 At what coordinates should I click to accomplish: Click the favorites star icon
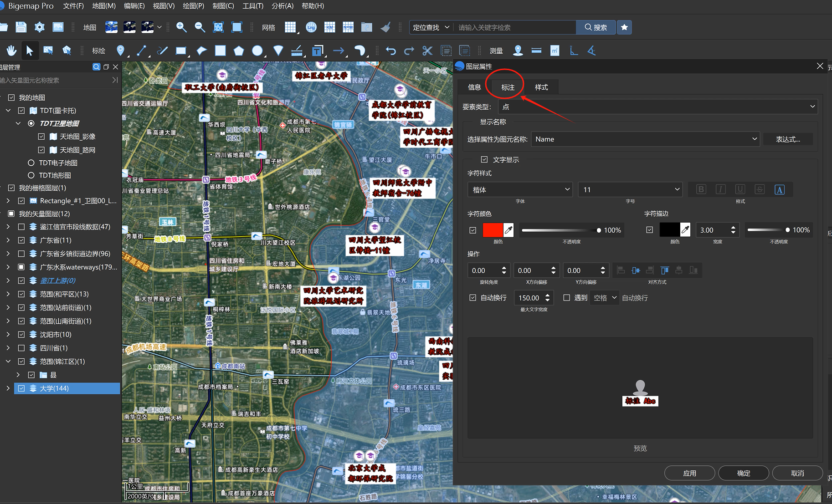click(624, 27)
